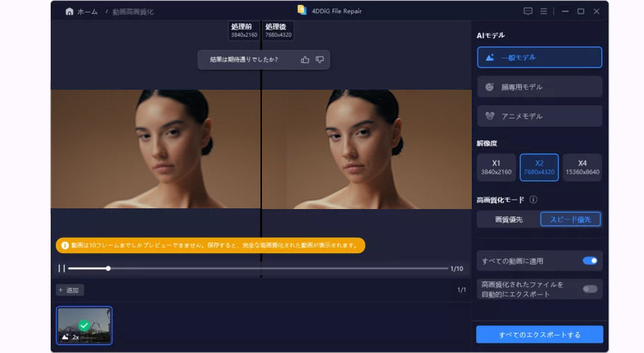This screenshot has height=353, width=644.
Task: Toggle すべての動画に適用 switch
Action: (590, 260)
